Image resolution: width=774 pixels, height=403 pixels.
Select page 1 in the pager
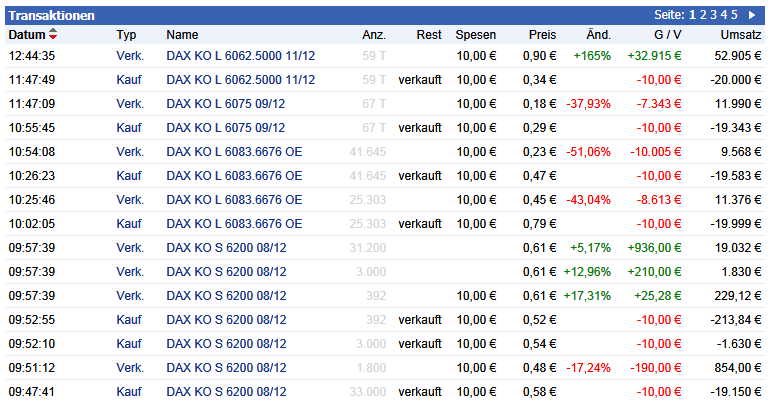[693, 15]
